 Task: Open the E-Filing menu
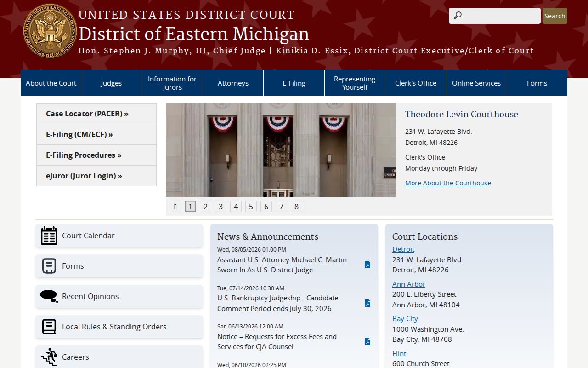pyautogui.click(x=294, y=83)
